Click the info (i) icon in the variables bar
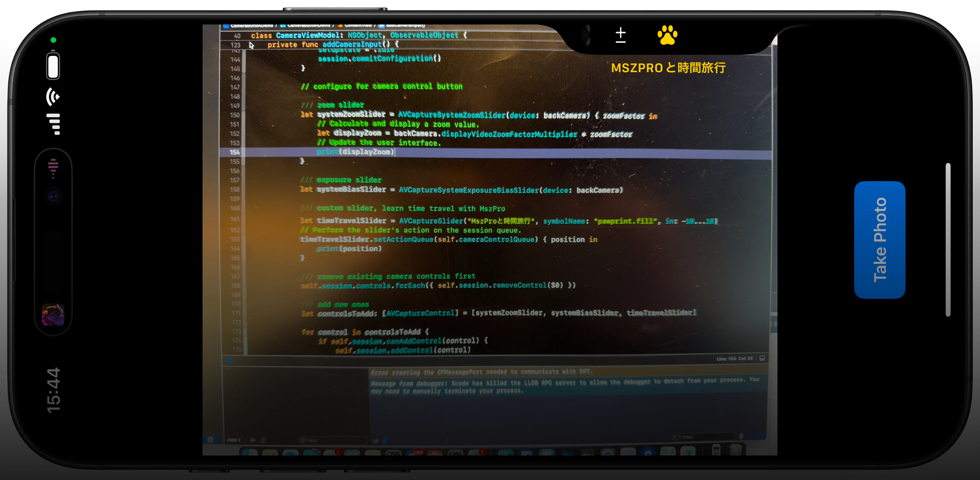980x480 pixels. [263, 440]
